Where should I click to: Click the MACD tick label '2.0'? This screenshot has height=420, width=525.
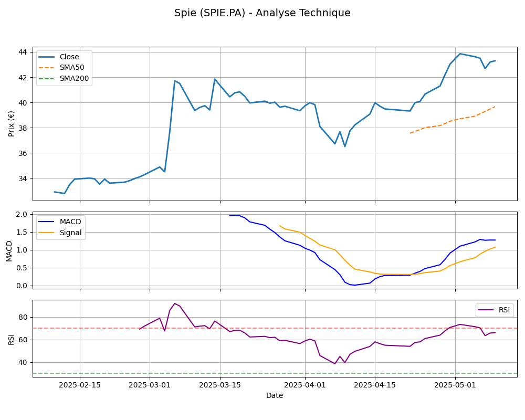click(x=22, y=214)
